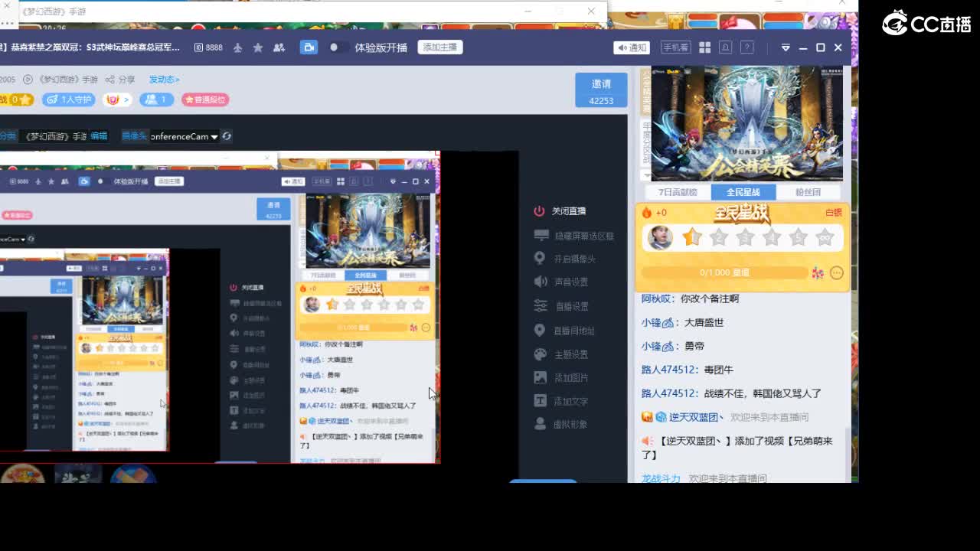Image resolution: width=980 pixels, height=551 pixels.
Task: Open the more circle icon in 全民星战 panel
Action: click(836, 272)
